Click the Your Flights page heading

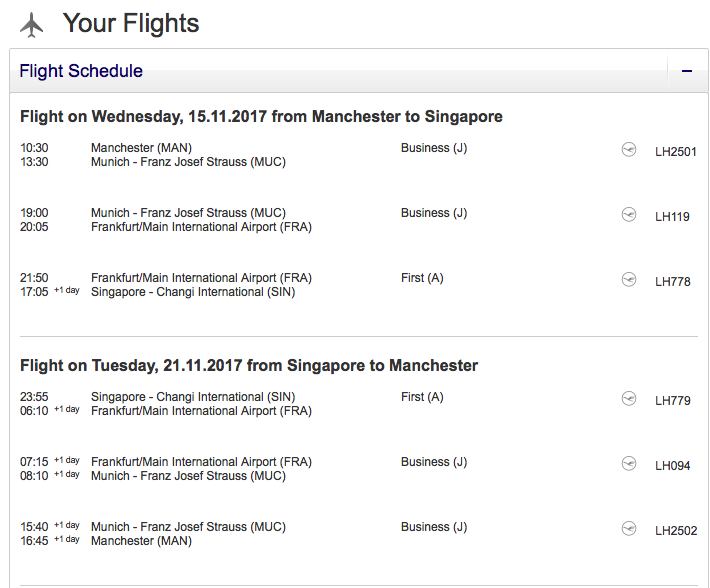(x=131, y=24)
